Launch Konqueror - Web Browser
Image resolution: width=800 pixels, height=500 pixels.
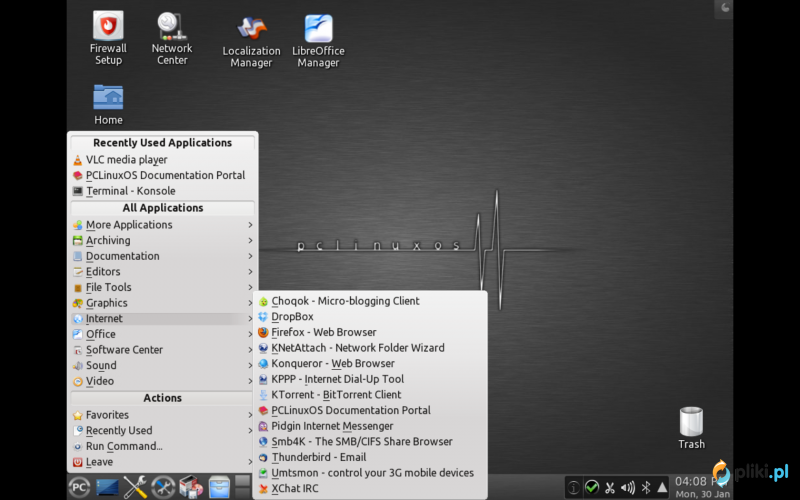(x=370, y=364)
